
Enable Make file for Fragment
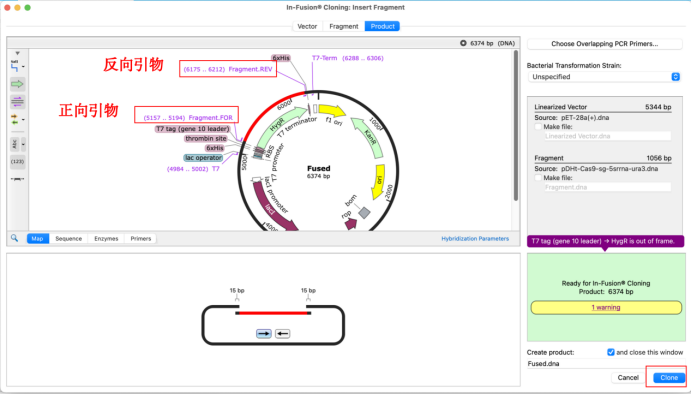[x=538, y=178]
